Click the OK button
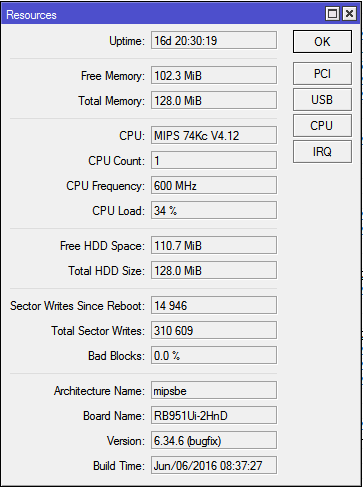The height and width of the screenshot is (487, 363). (322, 42)
